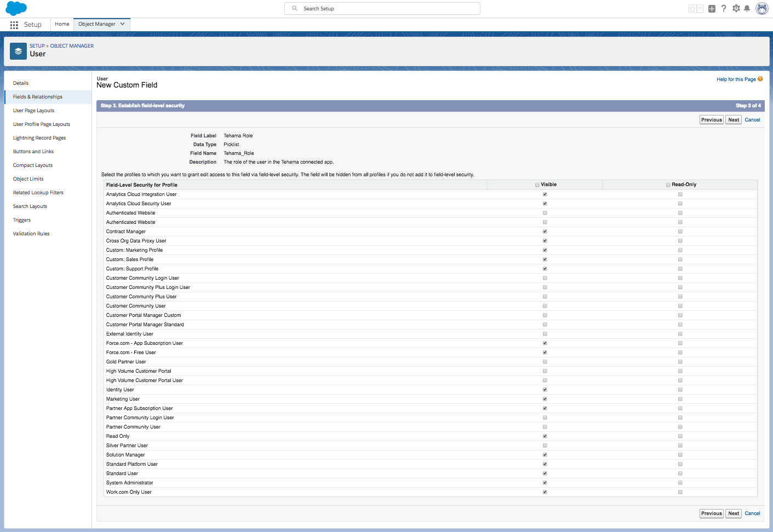Uncheck Visible for Read Only profile

tap(545, 436)
